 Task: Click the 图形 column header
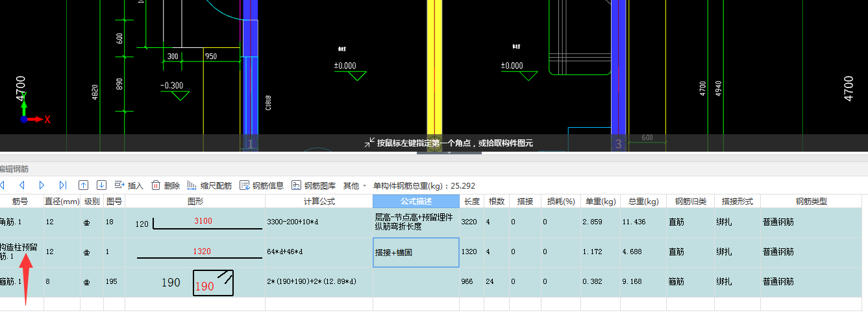point(195,202)
